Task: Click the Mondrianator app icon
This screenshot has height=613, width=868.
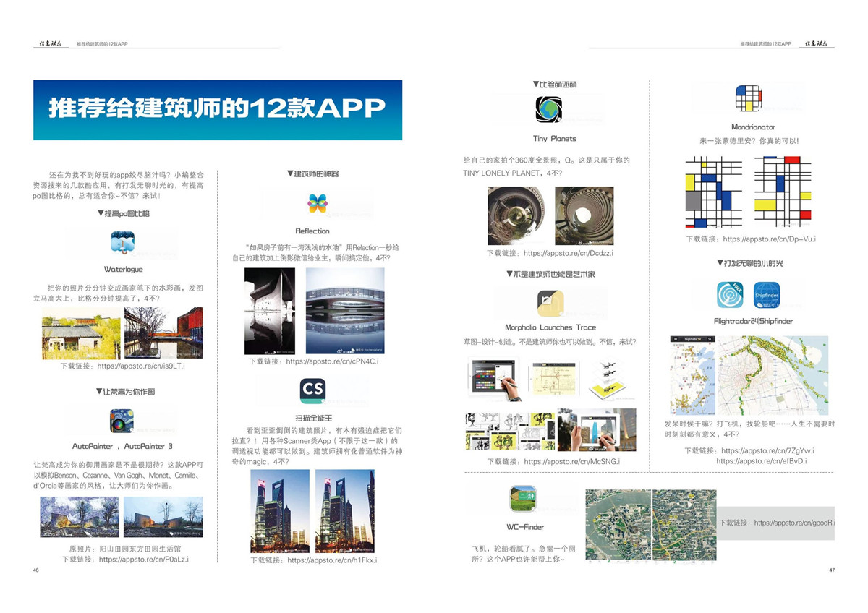Action: click(x=749, y=99)
